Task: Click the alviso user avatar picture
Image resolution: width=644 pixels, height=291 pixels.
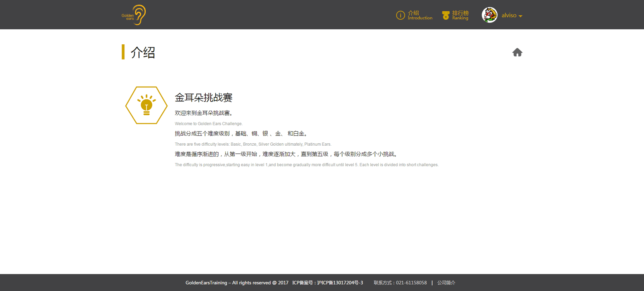Action: pos(489,15)
